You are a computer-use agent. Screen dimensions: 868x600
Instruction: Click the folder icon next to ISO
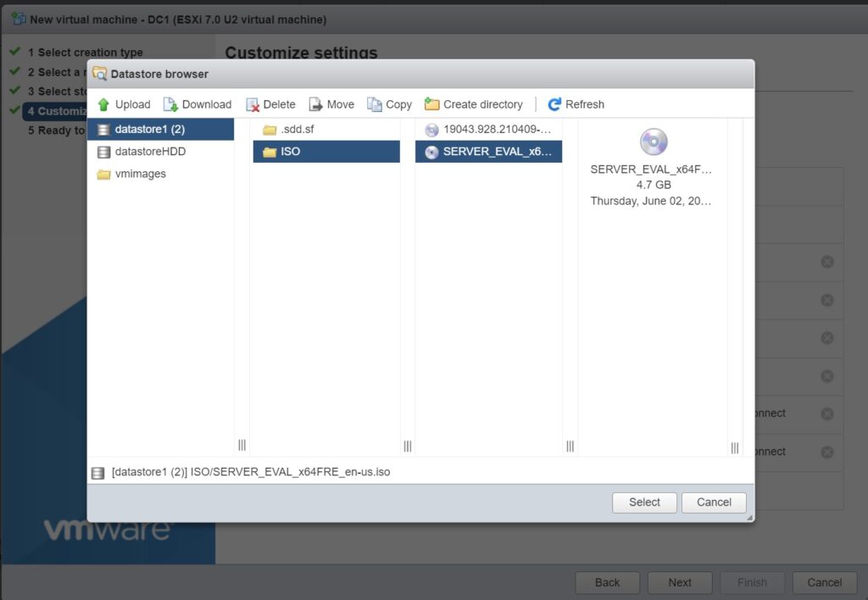pyautogui.click(x=270, y=153)
